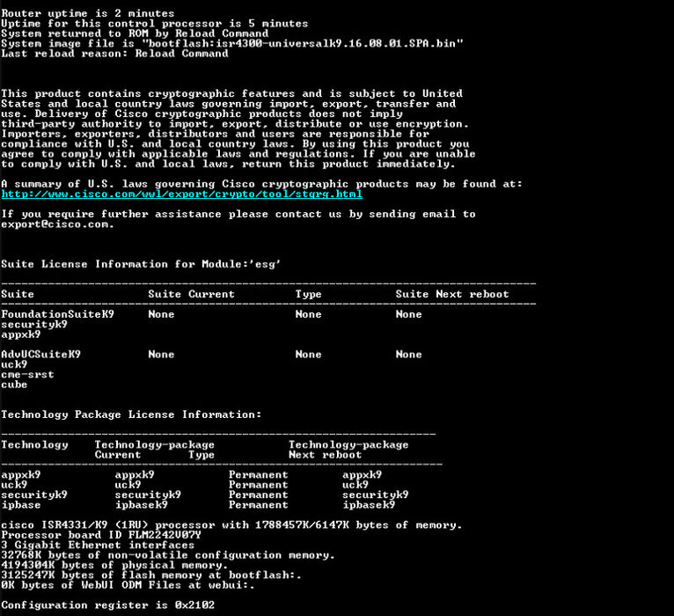Click the AdvUCSuiteK9 suite row name
This screenshot has height=616, width=674.
[x=40, y=355]
